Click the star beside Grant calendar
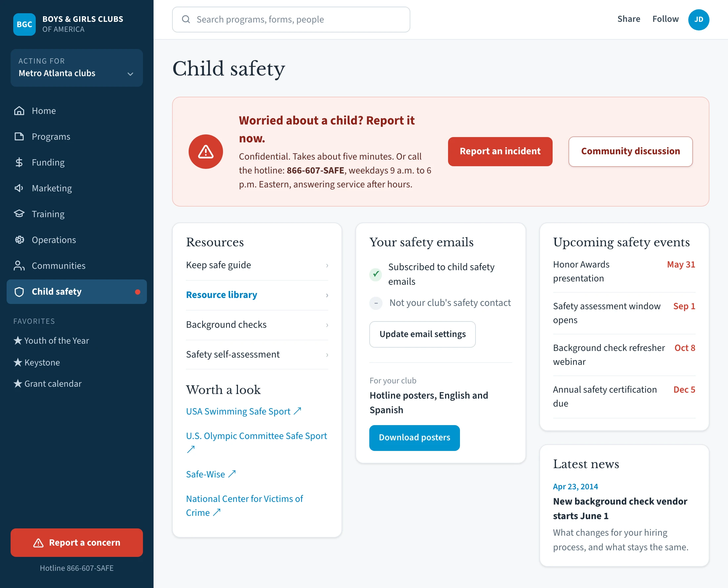 pos(18,383)
